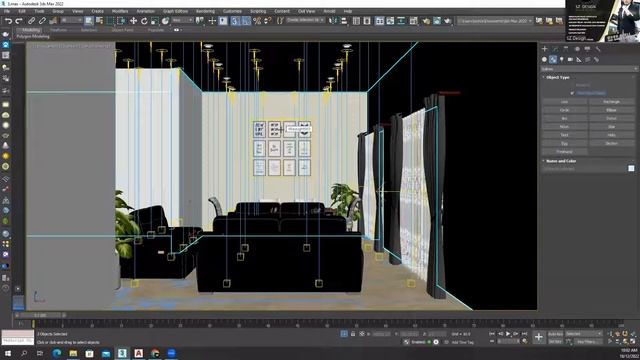Click the Mirror tool icon
The width and height of the screenshot is (640, 360).
click(x=333, y=21)
